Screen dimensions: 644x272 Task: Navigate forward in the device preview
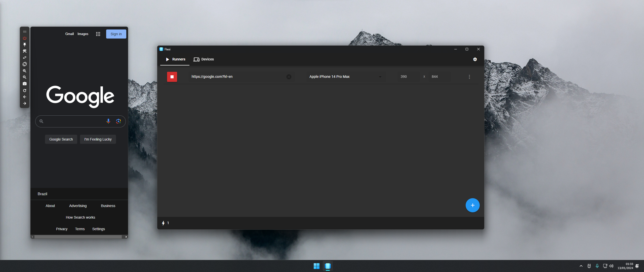point(25,104)
